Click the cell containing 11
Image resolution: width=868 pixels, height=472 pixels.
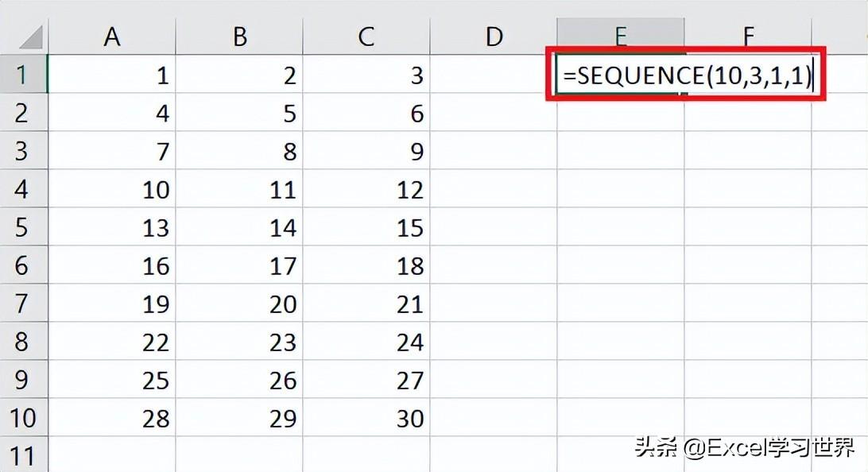coord(239,189)
